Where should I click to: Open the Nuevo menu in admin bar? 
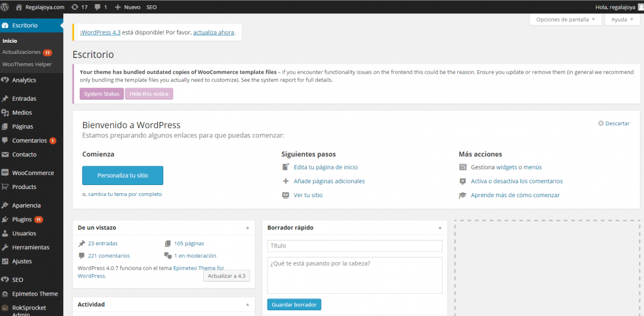pyautogui.click(x=132, y=7)
